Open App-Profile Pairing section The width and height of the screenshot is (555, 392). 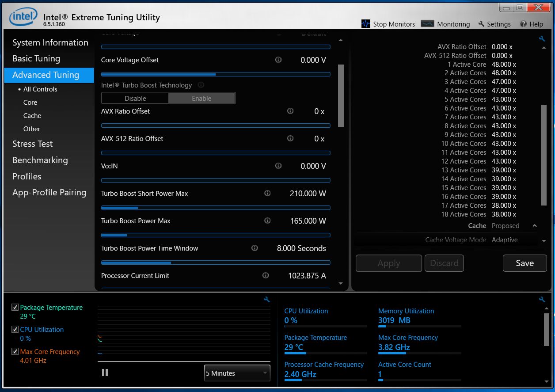click(x=49, y=192)
